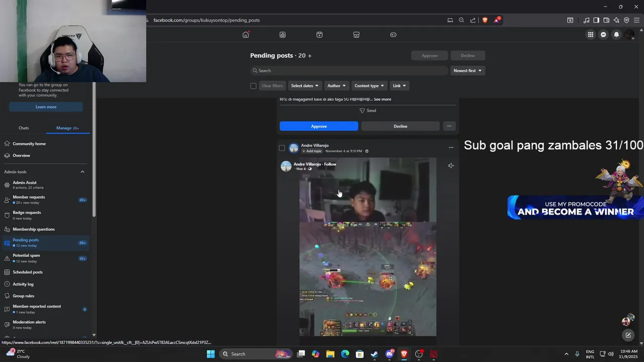Open the account profile picture menu
The height and width of the screenshot is (362, 644).
[629, 35]
